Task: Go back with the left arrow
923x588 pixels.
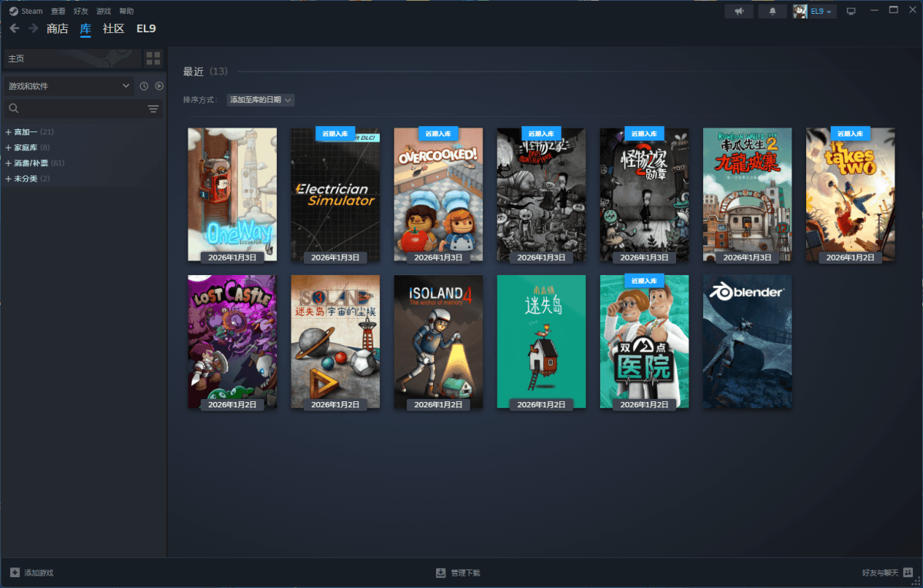Action: point(15,28)
